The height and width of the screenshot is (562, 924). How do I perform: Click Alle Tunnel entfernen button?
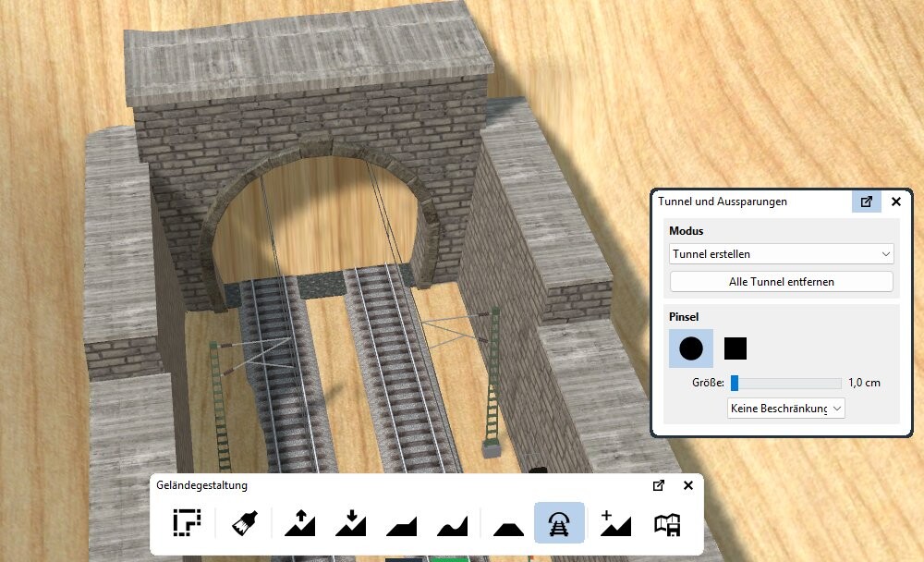tap(782, 282)
